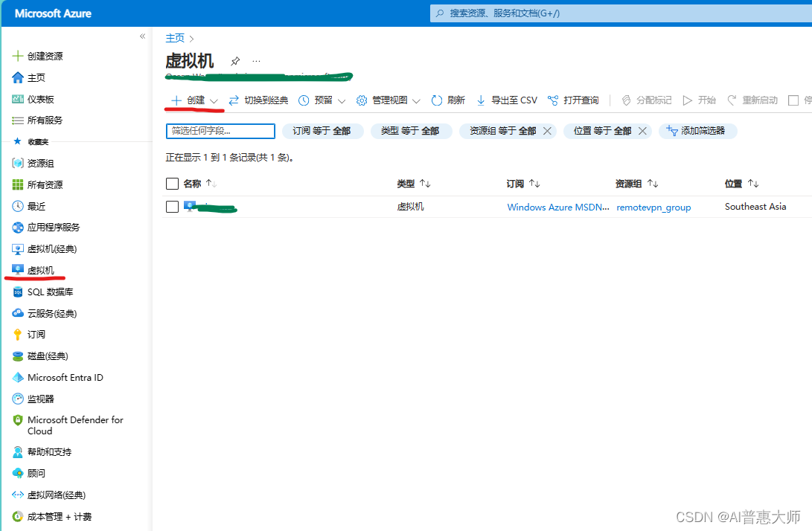
Task: Click Open query (打开查询) toolbar item
Action: [573, 100]
